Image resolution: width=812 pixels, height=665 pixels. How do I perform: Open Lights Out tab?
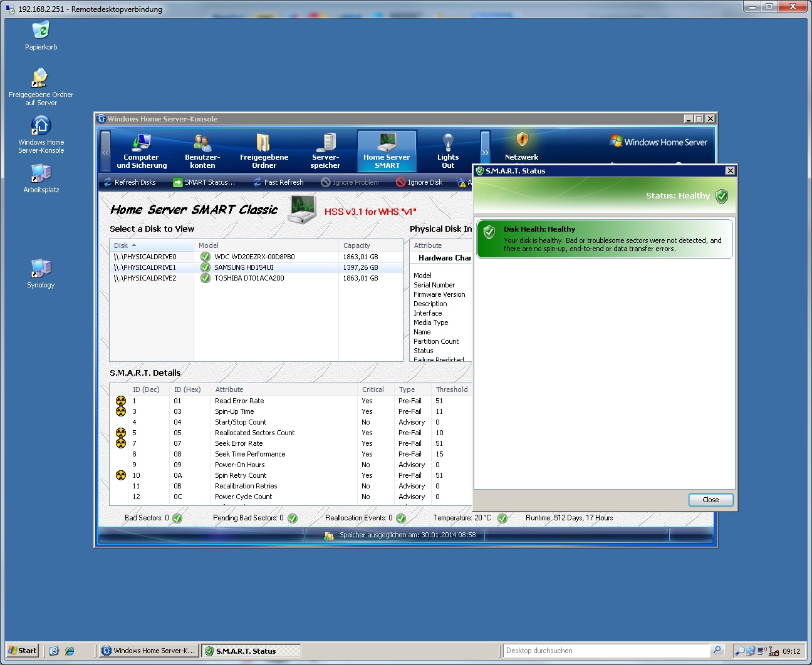448,151
